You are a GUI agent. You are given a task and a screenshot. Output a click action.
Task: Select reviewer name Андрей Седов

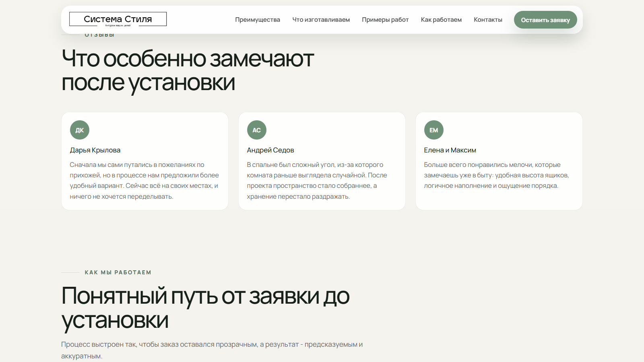[270, 150]
